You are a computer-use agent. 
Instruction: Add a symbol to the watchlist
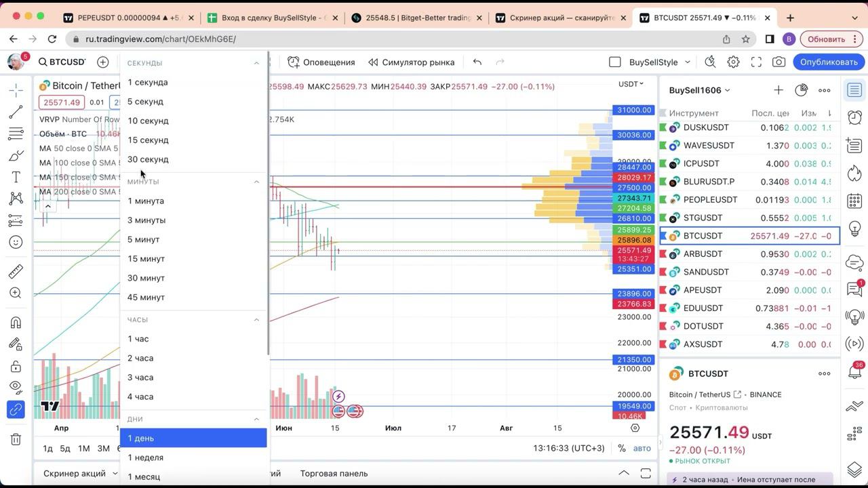point(778,90)
